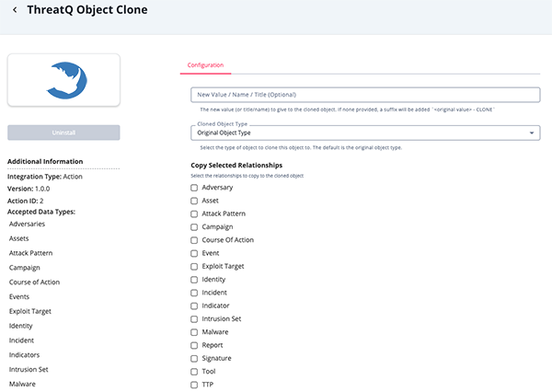The width and height of the screenshot is (552, 392).
Task: Check the Signature relationship checkbox
Action: click(194, 359)
